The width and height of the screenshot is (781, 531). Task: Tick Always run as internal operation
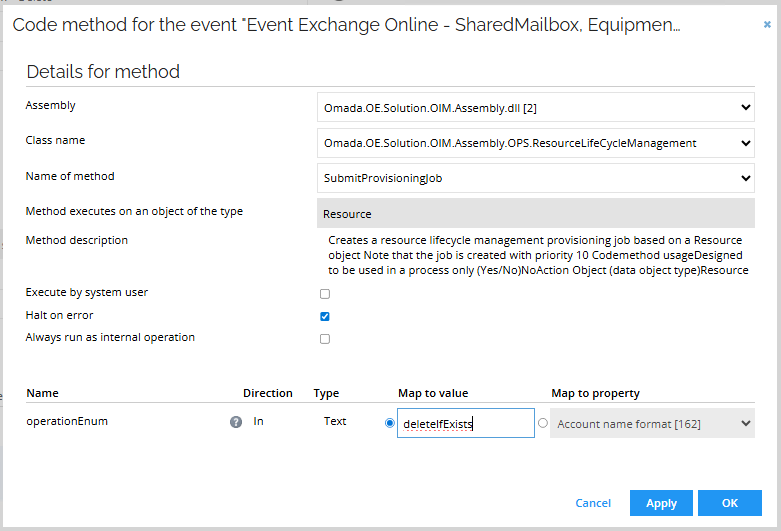point(324,339)
